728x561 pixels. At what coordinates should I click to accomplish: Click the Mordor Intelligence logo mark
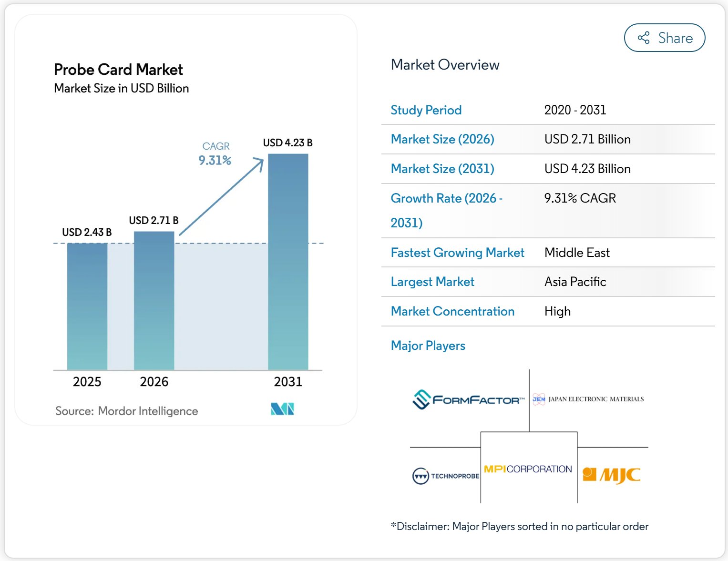282,409
